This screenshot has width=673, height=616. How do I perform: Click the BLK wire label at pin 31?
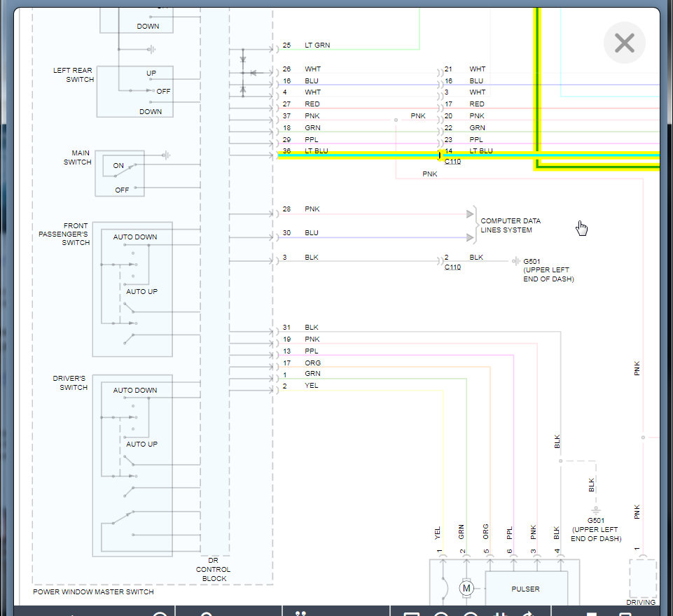[x=312, y=327]
